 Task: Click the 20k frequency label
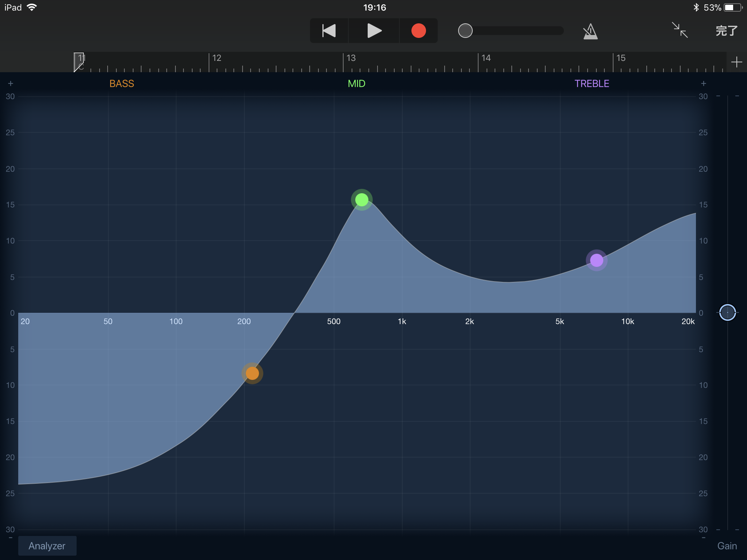[x=688, y=321]
